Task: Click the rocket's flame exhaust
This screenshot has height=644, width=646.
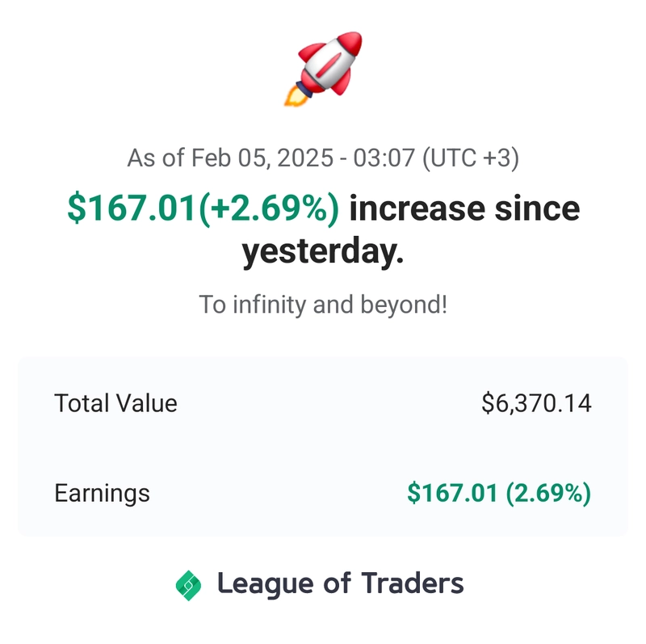Action: tap(295, 96)
